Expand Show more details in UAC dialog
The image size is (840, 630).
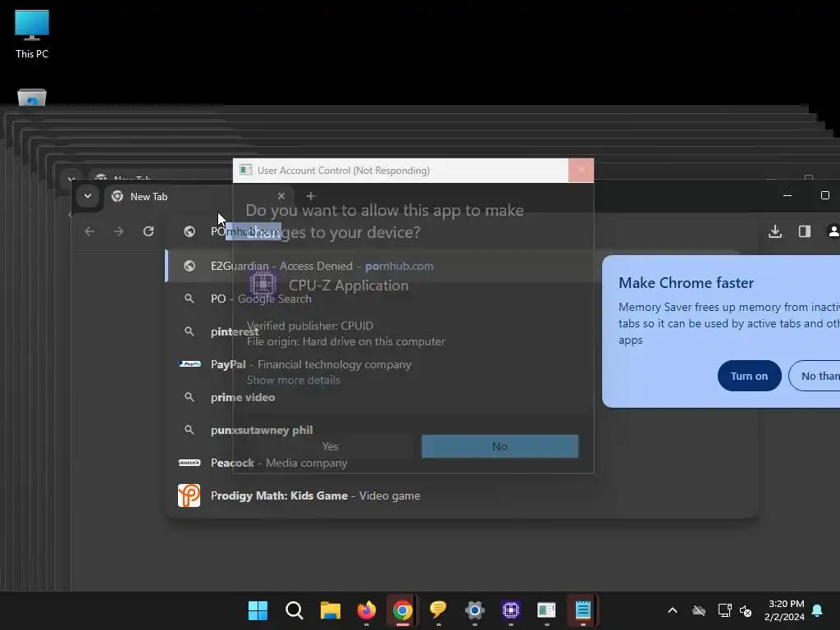(x=293, y=380)
